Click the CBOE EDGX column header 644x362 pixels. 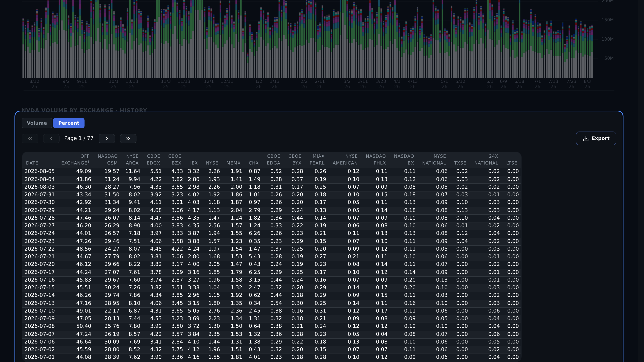(153, 159)
